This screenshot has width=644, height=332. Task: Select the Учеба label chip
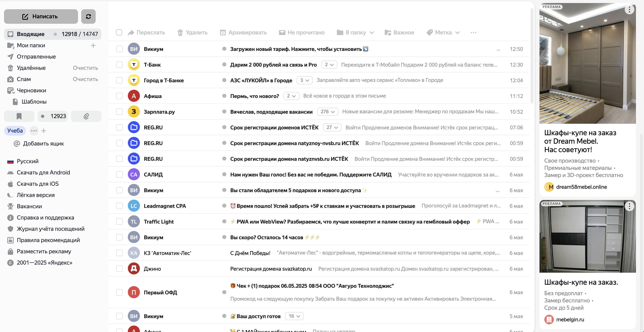15,131
